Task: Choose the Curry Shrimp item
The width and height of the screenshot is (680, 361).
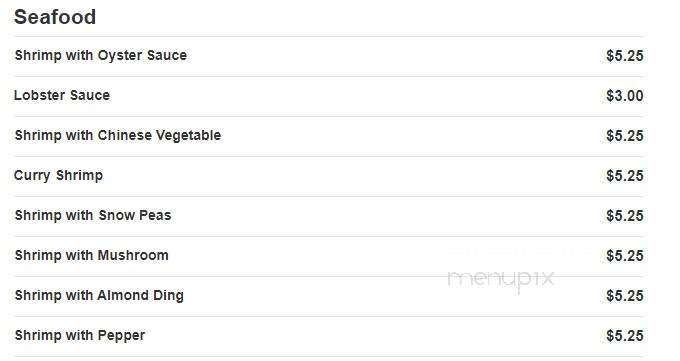Action: point(59,175)
